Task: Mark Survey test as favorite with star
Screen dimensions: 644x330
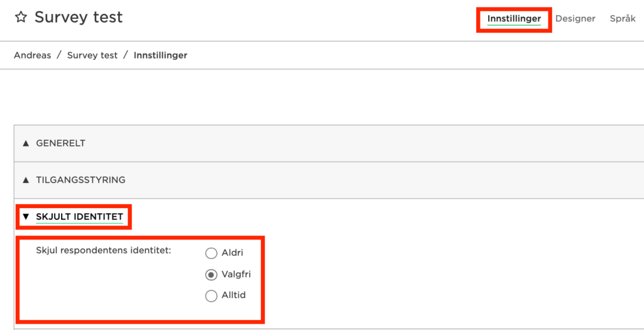Action: coord(21,17)
